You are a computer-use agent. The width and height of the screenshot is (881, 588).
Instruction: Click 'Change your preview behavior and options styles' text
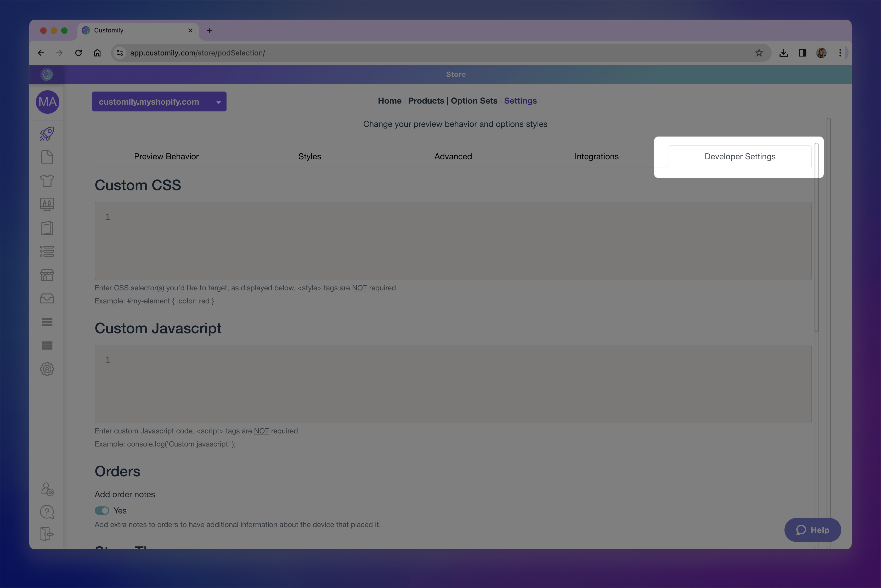[455, 124]
